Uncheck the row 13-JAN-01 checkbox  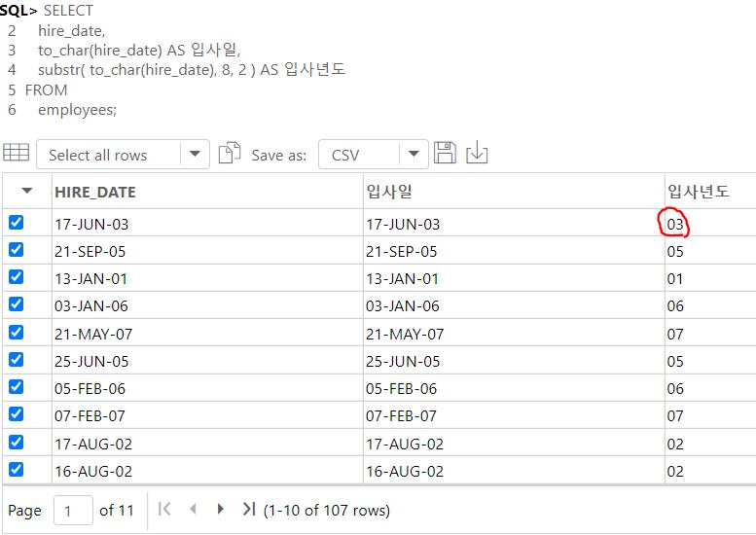tap(16, 276)
